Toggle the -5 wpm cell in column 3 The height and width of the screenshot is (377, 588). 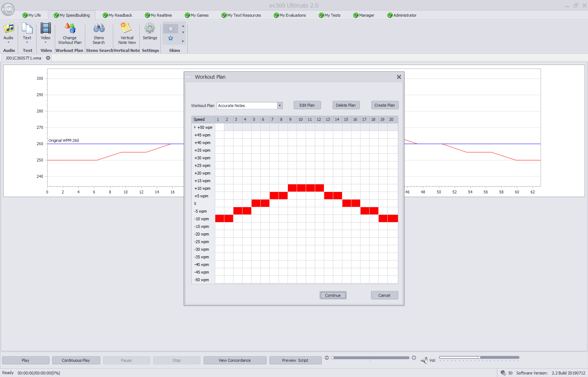[238, 211]
